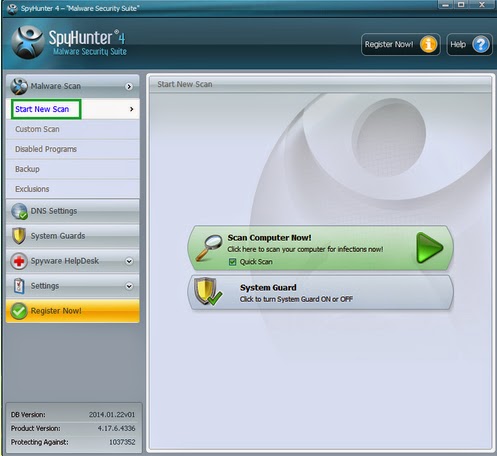Image resolution: width=497 pixels, height=456 pixels.
Task: Click the Help button in header
Action: tap(469, 44)
